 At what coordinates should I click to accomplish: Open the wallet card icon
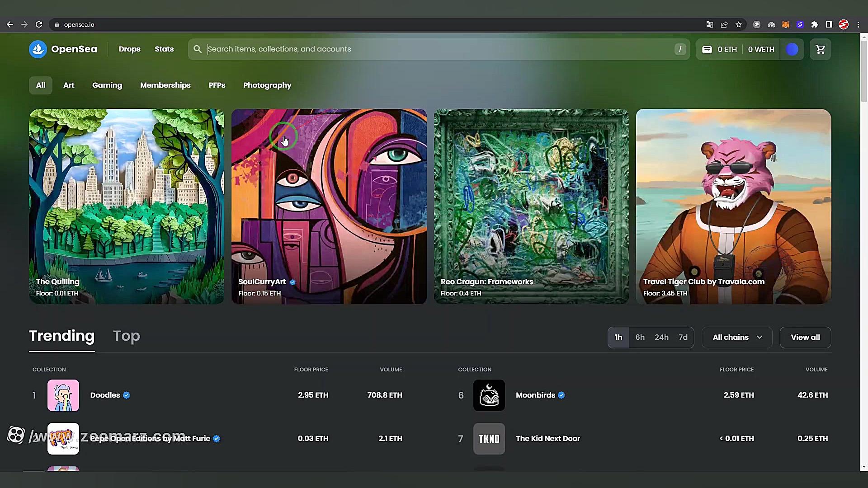(x=707, y=49)
